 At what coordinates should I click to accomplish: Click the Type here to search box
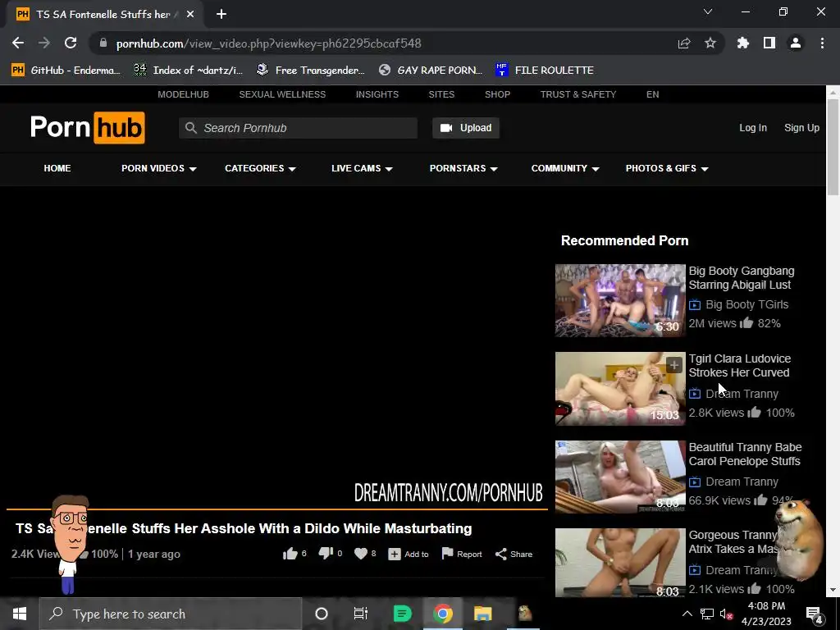coord(171,614)
